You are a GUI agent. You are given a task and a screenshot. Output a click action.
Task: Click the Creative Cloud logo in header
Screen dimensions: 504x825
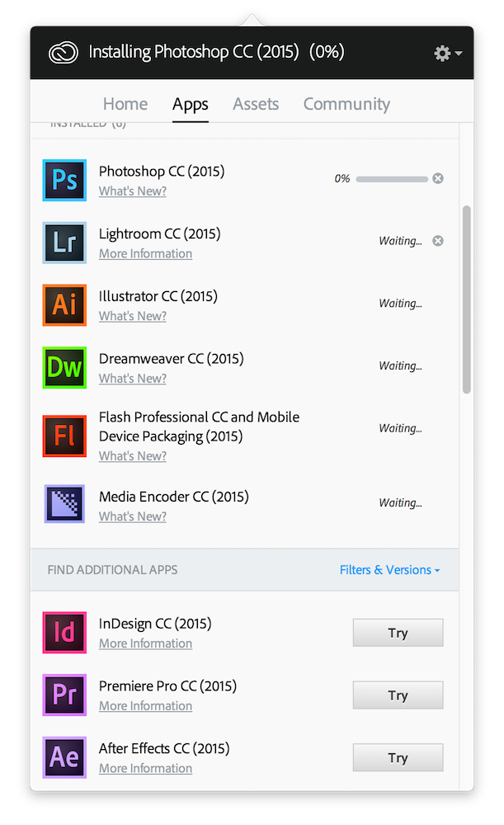(x=63, y=53)
